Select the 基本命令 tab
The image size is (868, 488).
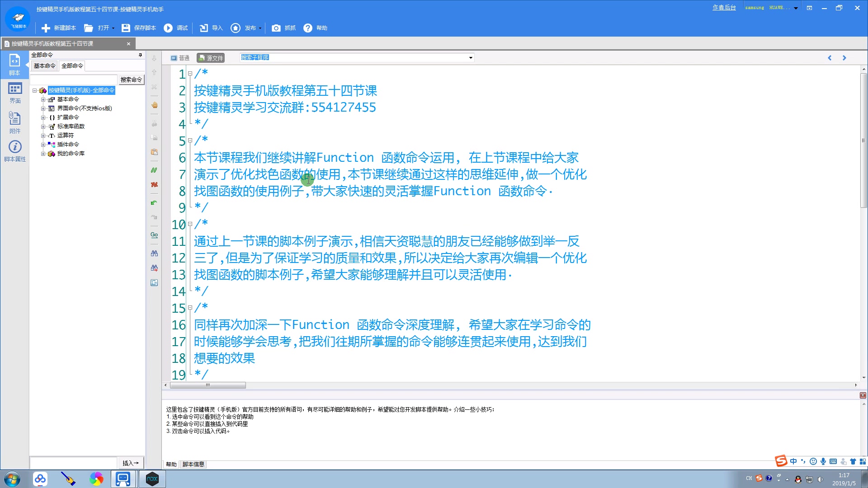(44, 66)
